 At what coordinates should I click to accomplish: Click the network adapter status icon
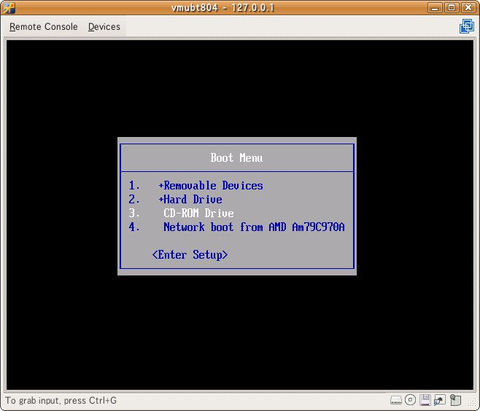pyautogui.click(x=440, y=400)
